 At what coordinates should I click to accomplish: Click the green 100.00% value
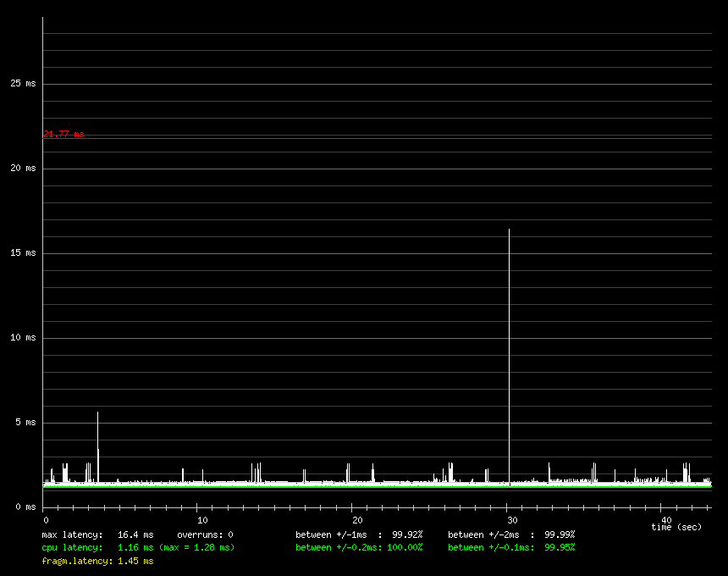pyautogui.click(x=405, y=548)
